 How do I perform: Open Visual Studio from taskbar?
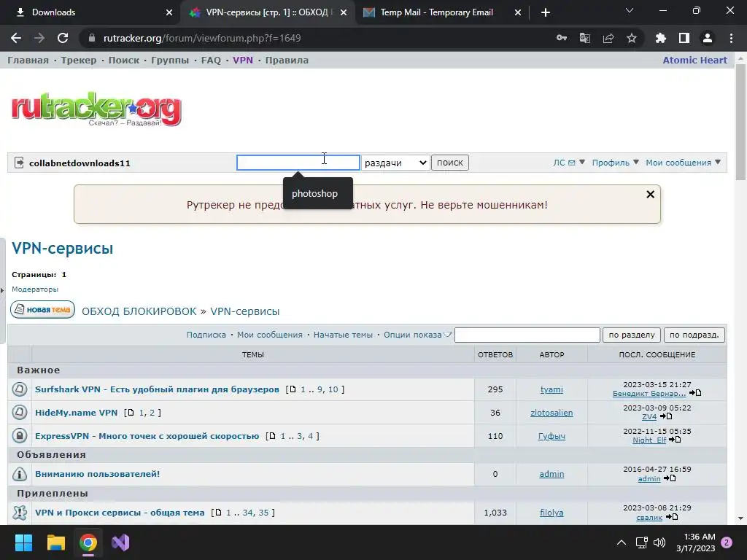point(120,542)
